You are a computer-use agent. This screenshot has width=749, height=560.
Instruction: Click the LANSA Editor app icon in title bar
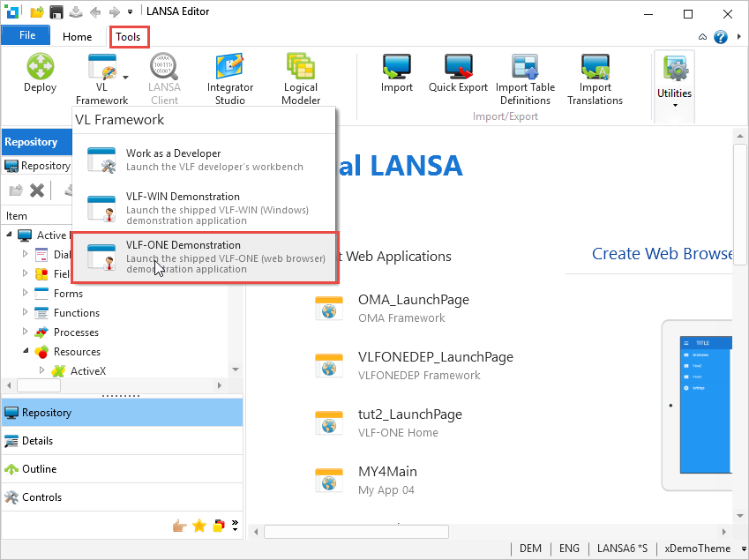(x=11, y=12)
